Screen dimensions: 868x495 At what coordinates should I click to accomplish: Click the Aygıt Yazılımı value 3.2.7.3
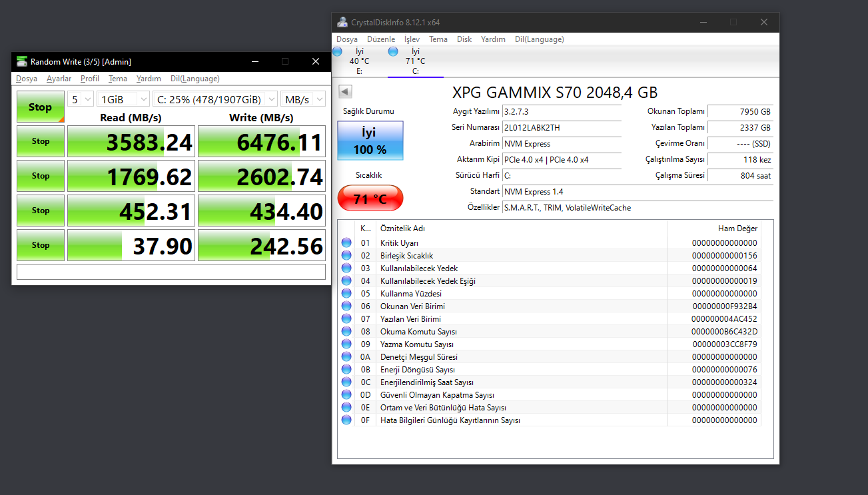point(562,112)
